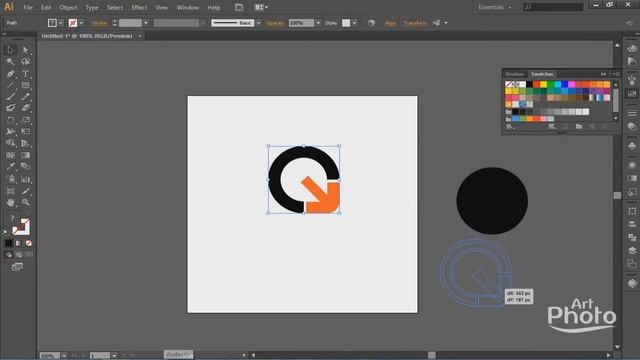Select the Width tool
Image resolution: width=640 pixels, height=360 pixels.
tap(11, 131)
